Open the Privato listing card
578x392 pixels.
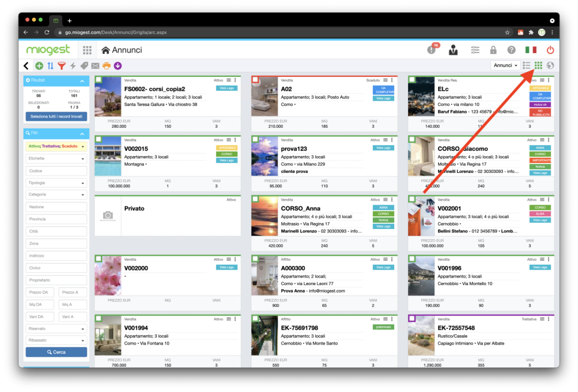[168, 216]
